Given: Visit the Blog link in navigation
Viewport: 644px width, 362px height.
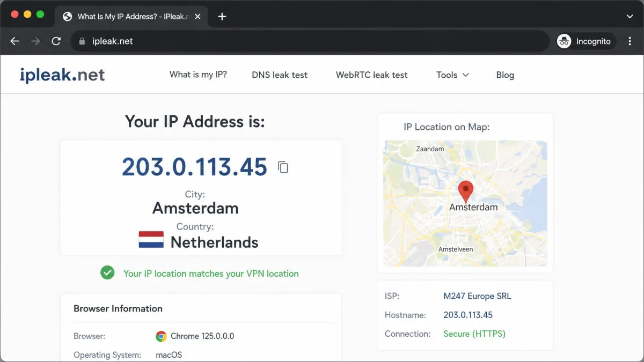Looking at the screenshot, I should coord(505,75).
